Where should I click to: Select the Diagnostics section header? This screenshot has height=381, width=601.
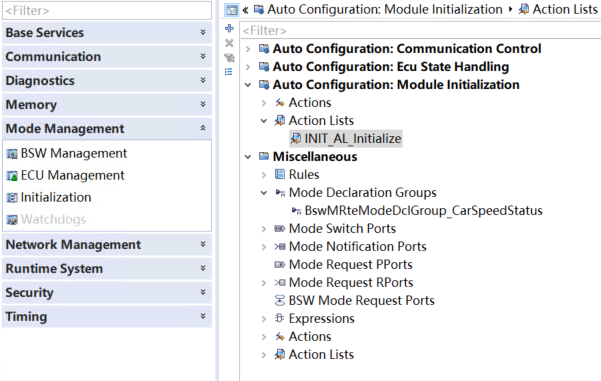pos(107,80)
